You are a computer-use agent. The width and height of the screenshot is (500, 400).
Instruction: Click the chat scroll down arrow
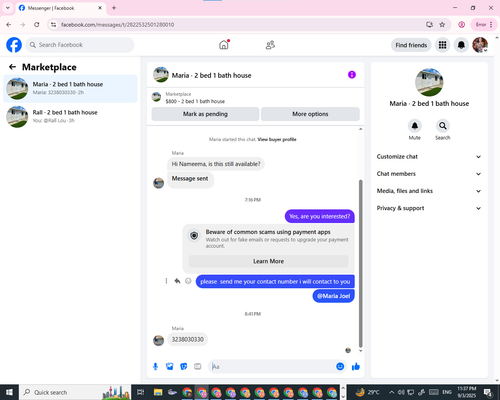360,351
